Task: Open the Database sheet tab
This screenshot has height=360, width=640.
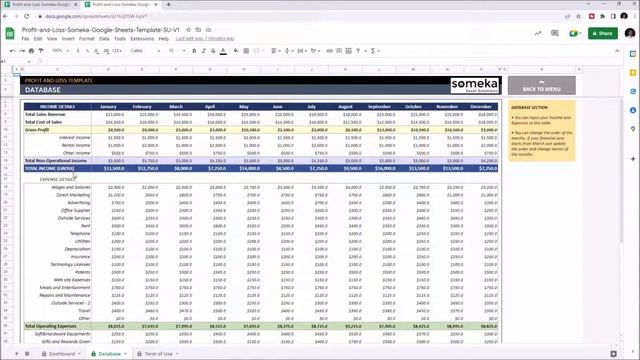Action: click(x=109, y=354)
